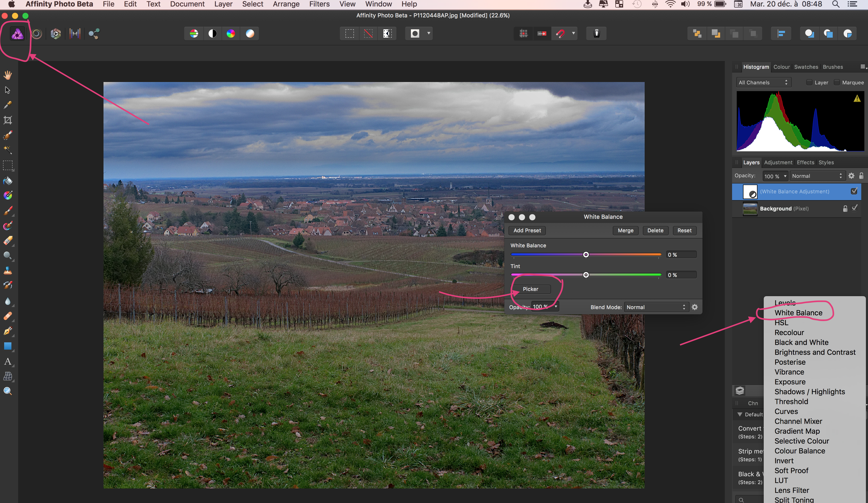
Task: Select the Rectangular Marquee selection tool
Action: (8, 165)
